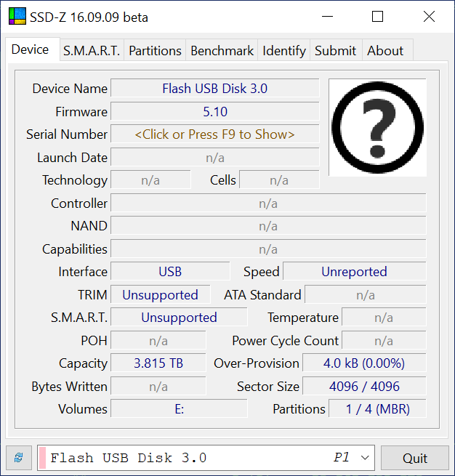Viewport: 455px width, 476px height.
Task: Click the Sector Size 4096 / 4096 field
Action: point(364,387)
